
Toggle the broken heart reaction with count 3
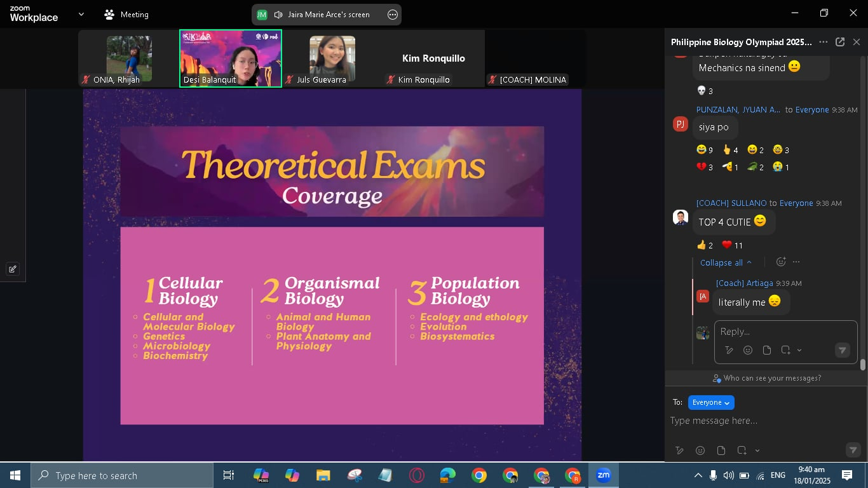tap(705, 167)
